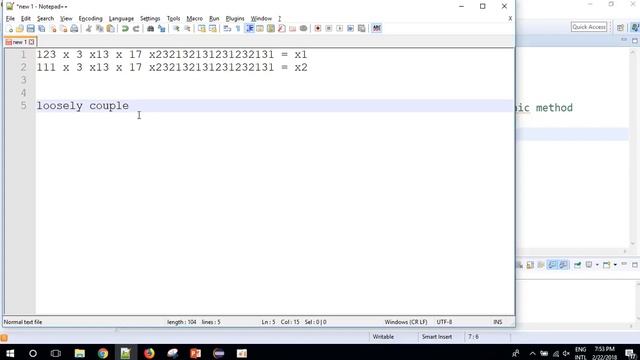Expand the Open Console dropdown arrow in Eclipse

click(615, 265)
